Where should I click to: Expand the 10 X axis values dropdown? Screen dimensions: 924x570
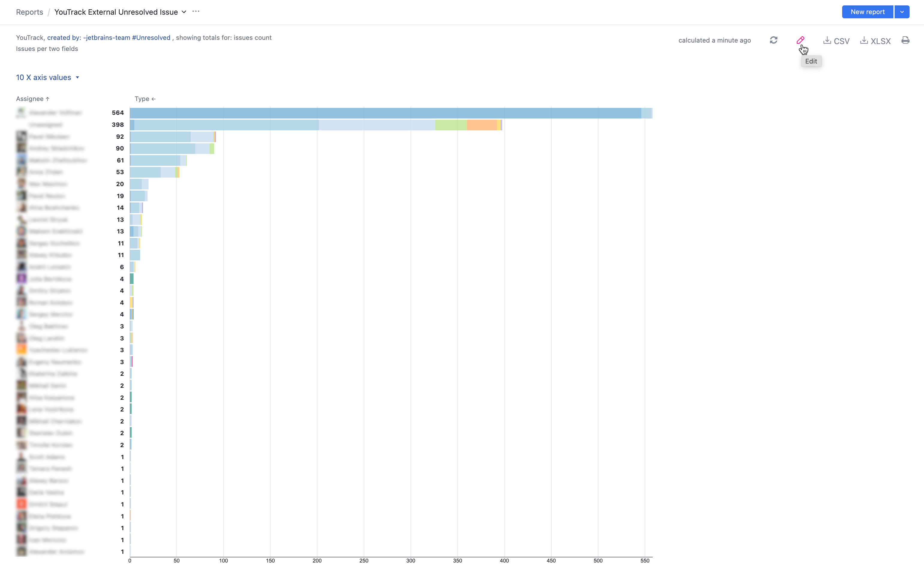click(x=48, y=77)
